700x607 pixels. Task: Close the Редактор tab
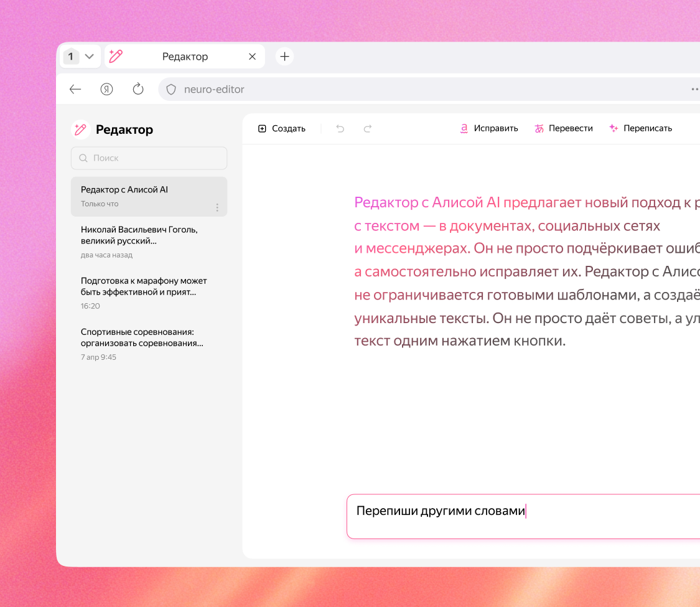tap(252, 57)
